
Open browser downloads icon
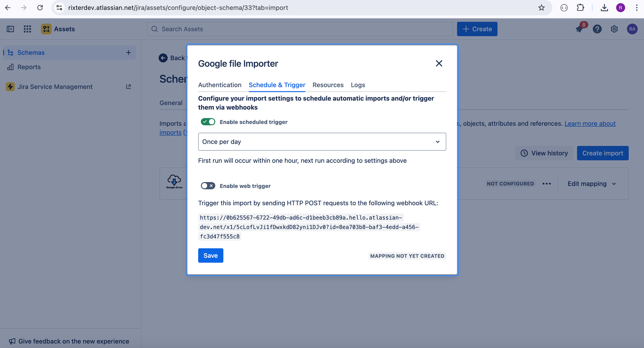tap(604, 8)
